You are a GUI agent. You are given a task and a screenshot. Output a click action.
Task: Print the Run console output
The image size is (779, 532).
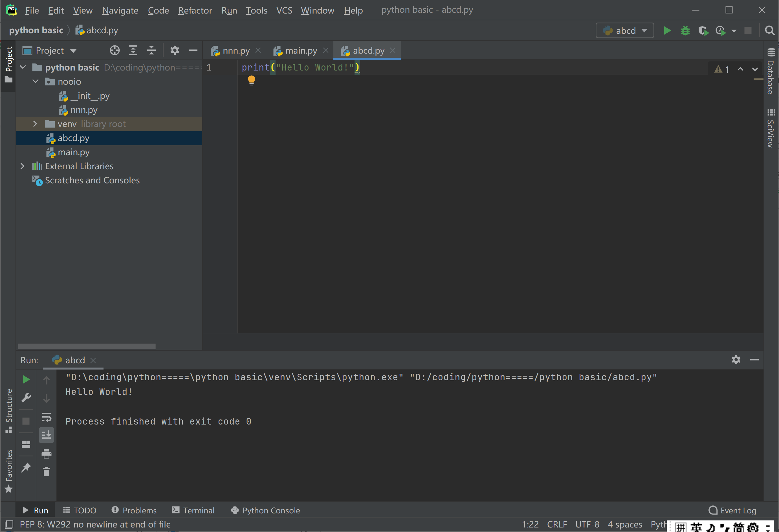[47, 454]
